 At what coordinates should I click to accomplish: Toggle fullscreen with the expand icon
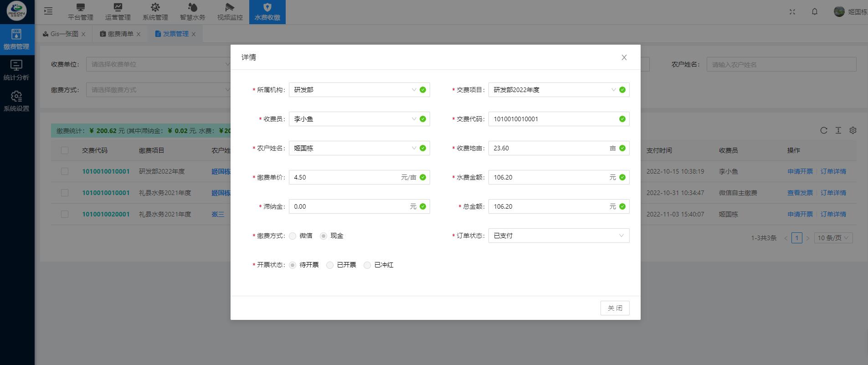[792, 12]
